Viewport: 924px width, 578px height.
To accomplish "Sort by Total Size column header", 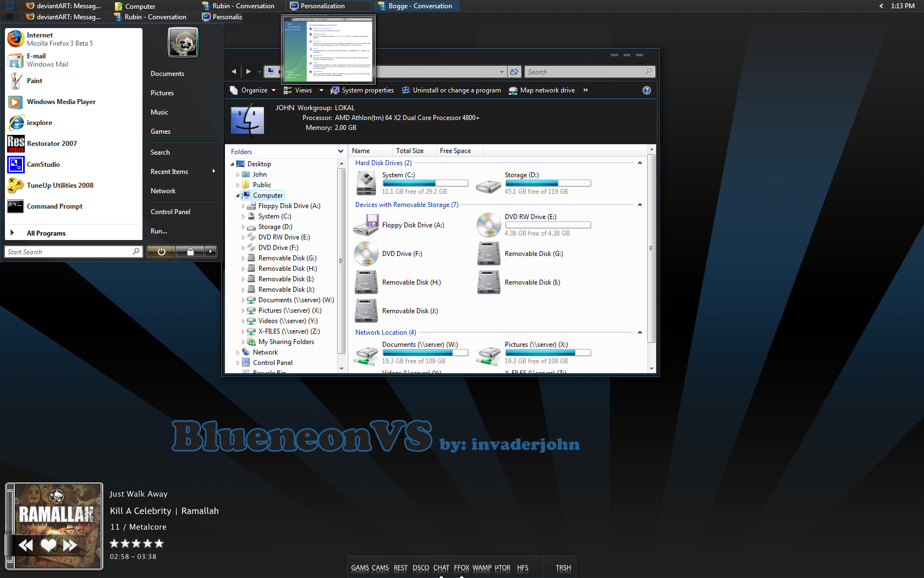I will click(414, 151).
